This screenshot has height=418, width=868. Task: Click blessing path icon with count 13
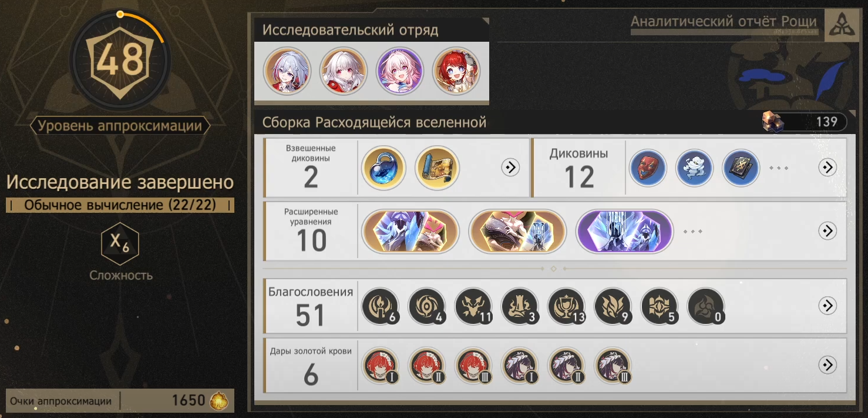pos(566,306)
